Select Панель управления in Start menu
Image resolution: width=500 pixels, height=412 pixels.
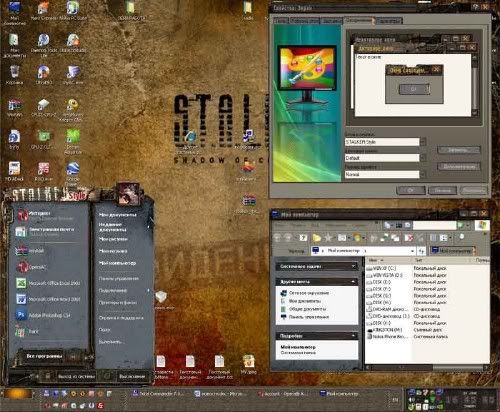119,278
